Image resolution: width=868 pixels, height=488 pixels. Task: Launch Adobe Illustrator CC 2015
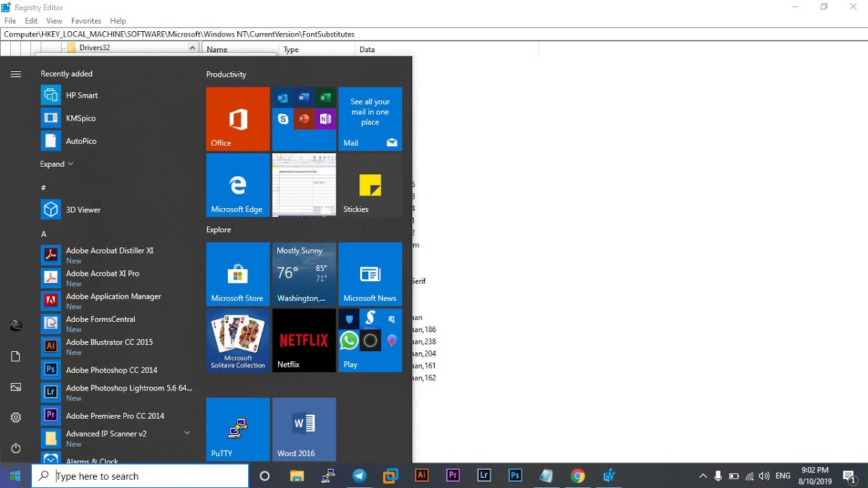[117, 347]
